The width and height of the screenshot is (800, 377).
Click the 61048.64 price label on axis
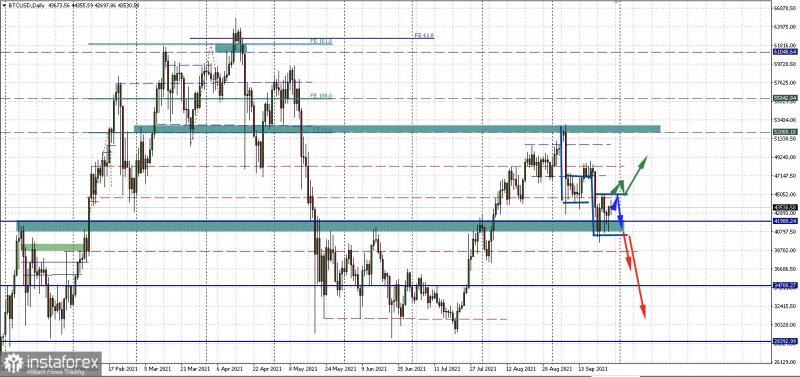[x=785, y=52]
